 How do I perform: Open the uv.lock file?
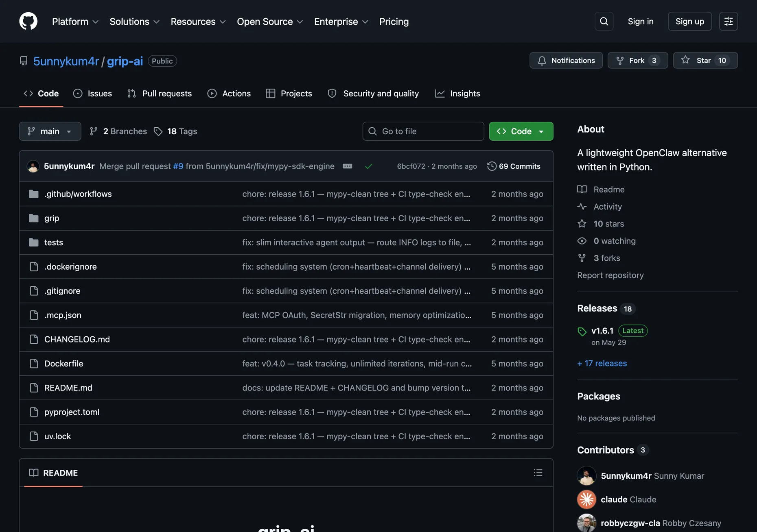coord(57,436)
